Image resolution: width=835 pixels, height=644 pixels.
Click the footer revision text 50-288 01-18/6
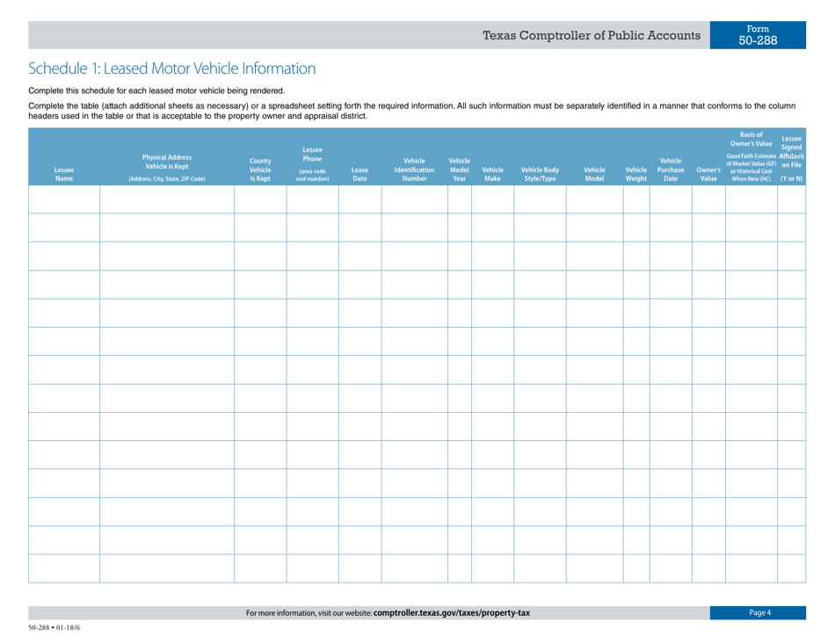(x=54, y=627)
